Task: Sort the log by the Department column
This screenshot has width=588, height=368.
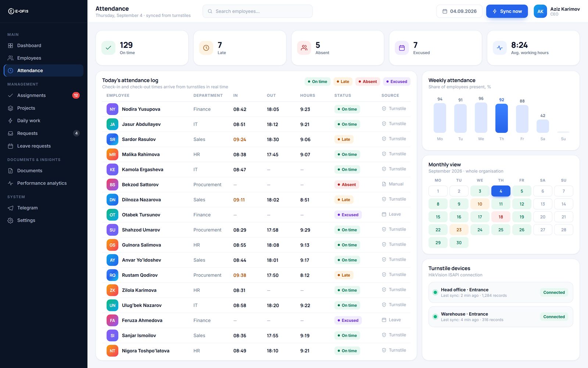Action: 208,95
